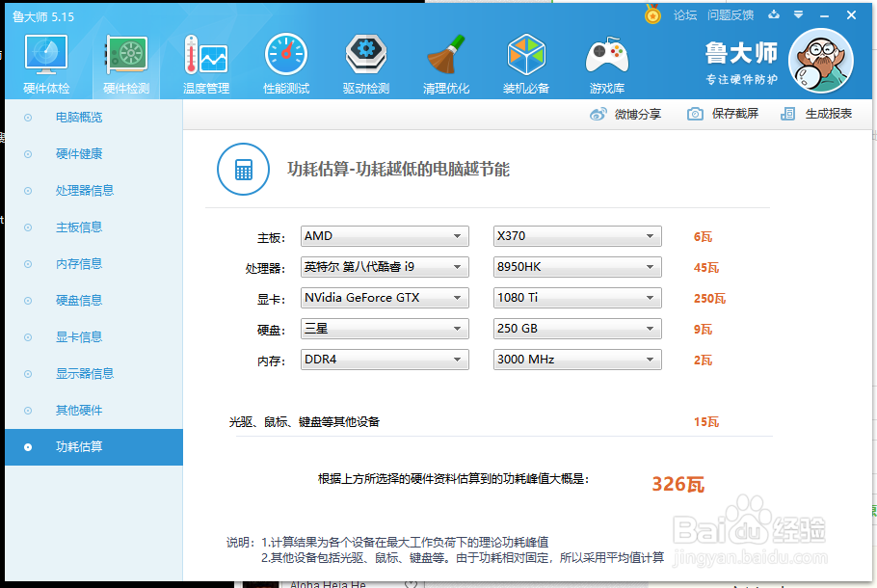The image size is (877, 588).
Task: Click the camera 保存截屏 icon
Action: tap(695, 114)
